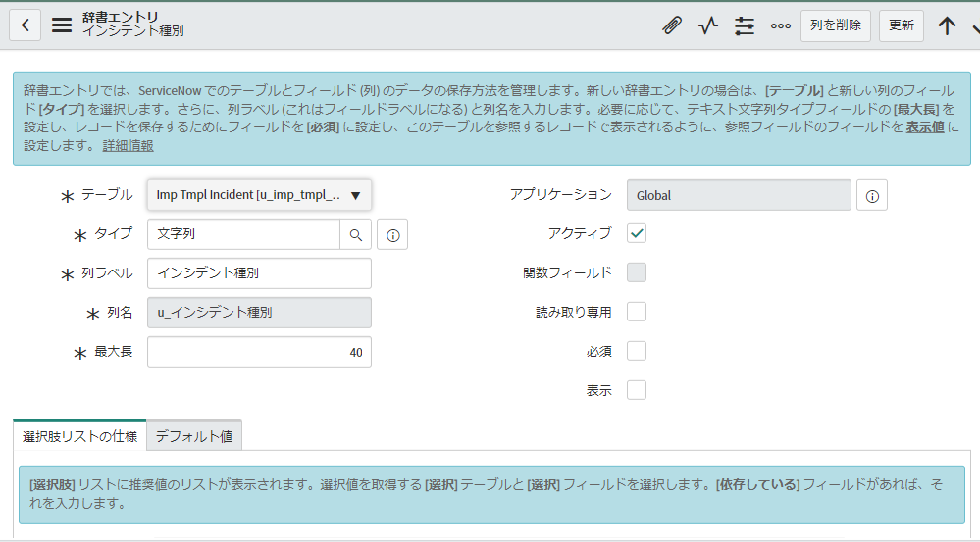Check the 必須 checkbox
Viewport: 980px width, 542px height.
coord(637,351)
